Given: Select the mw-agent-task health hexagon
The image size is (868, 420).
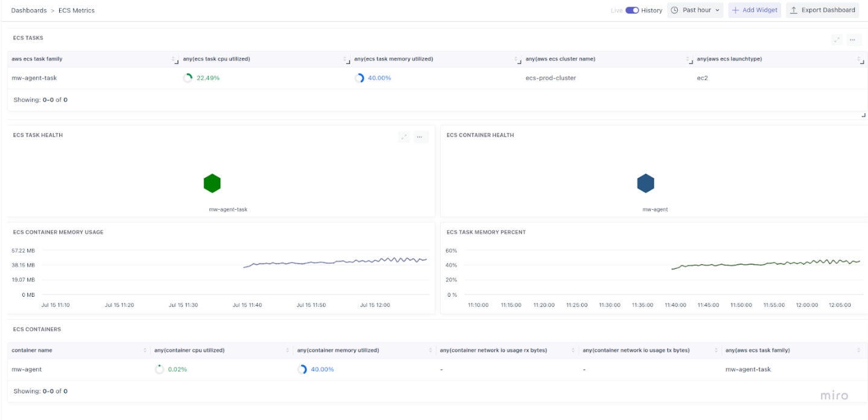Looking at the screenshot, I should click(212, 183).
